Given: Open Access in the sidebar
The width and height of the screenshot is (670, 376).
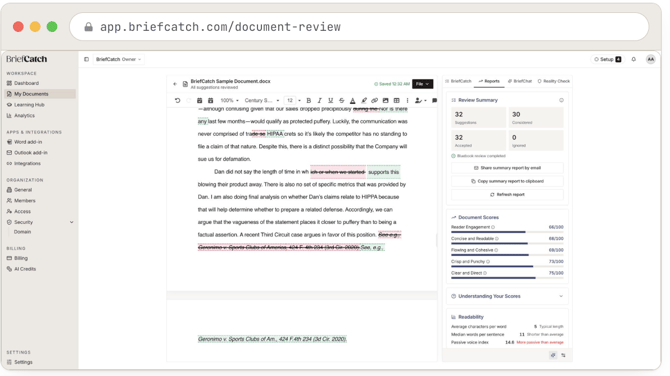Looking at the screenshot, I should coord(41,212).
